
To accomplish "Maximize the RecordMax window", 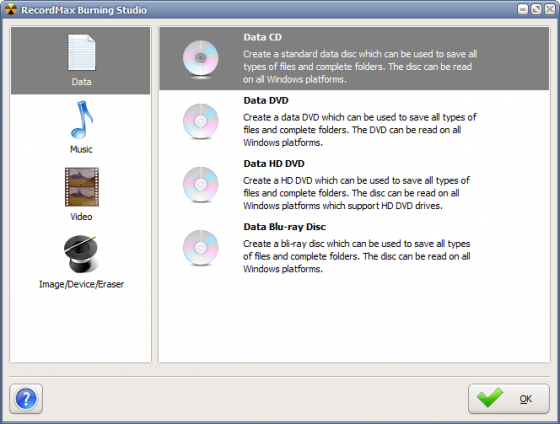I will 536,9.
